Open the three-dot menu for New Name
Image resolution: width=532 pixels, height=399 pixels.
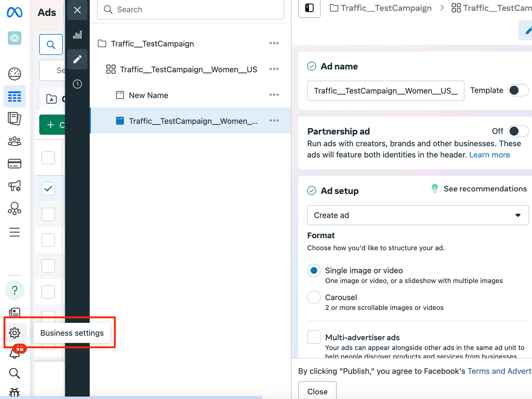click(274, 95)
